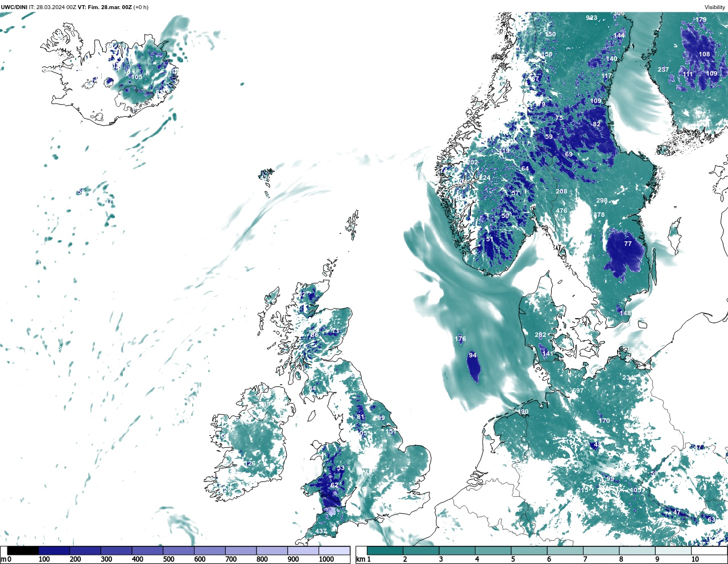Click the "176" value over the North Sea
The image size is (728, 564).
[x=460, y=339]
